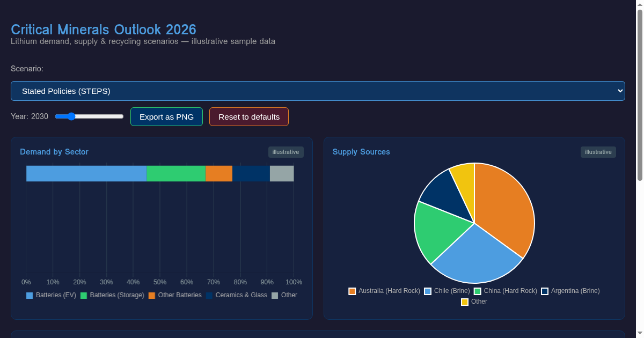Open the Scenario dropdown showing Stated Policies (STEPS)
The image size is (644, 338).
pos(318,91)
